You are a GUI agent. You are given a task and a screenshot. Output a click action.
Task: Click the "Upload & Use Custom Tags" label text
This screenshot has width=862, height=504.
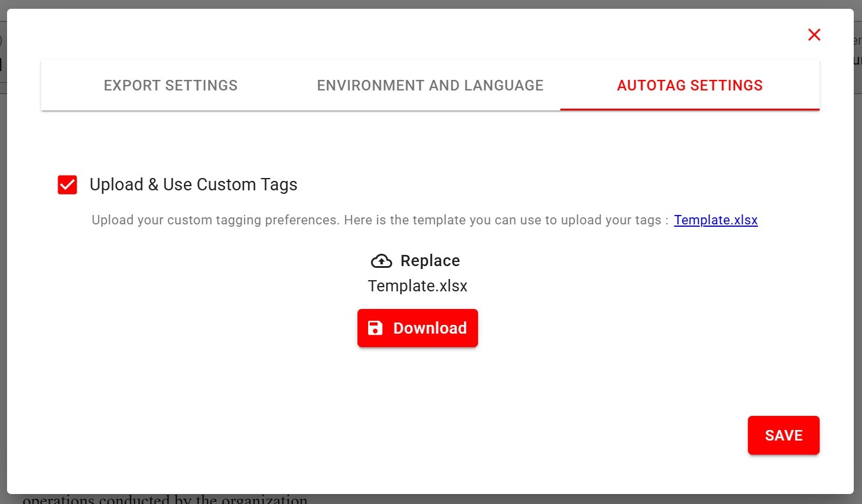click(x=193, y=184)
